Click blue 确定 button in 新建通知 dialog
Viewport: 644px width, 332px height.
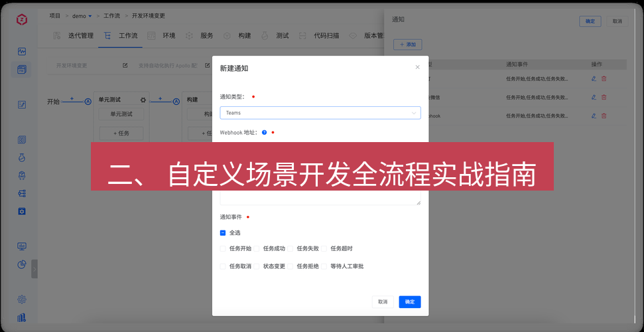tap(410, 302)
